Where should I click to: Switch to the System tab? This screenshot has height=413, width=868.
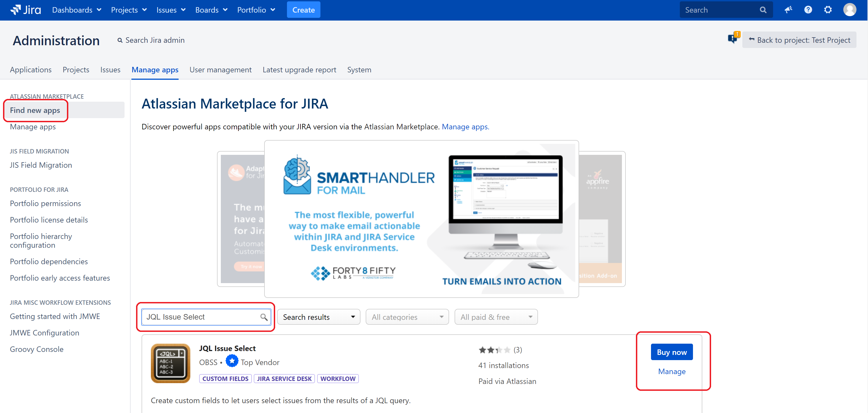click(359, 70)
